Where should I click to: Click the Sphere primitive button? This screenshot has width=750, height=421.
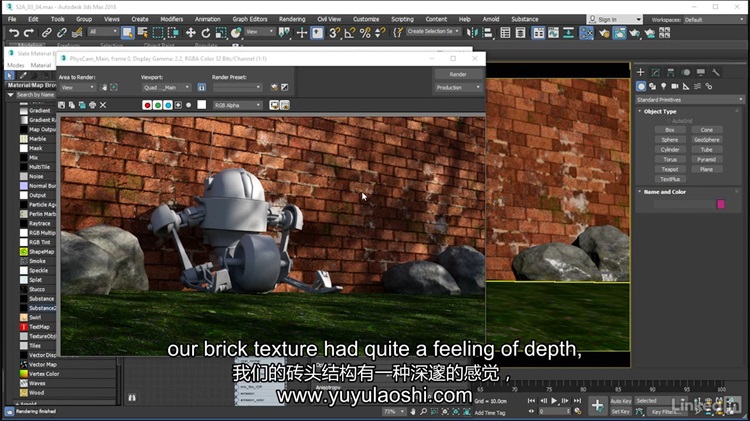[x=670, y=140]
